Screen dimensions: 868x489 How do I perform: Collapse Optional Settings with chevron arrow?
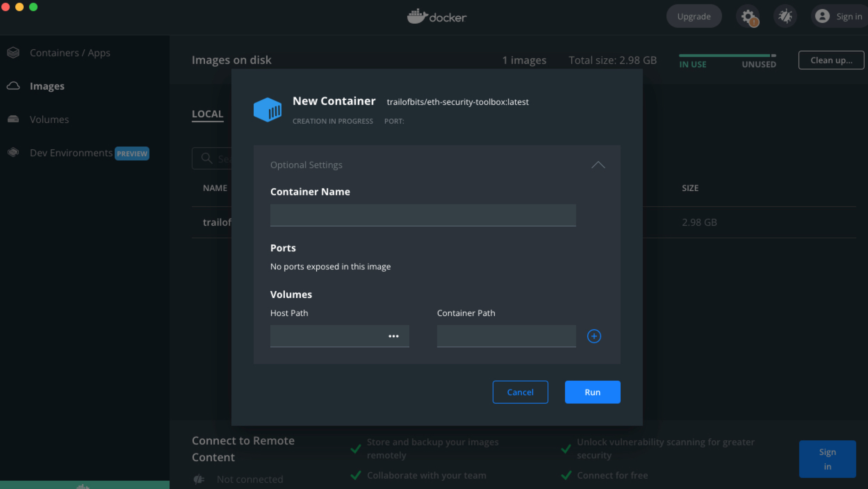pos(598,165)
